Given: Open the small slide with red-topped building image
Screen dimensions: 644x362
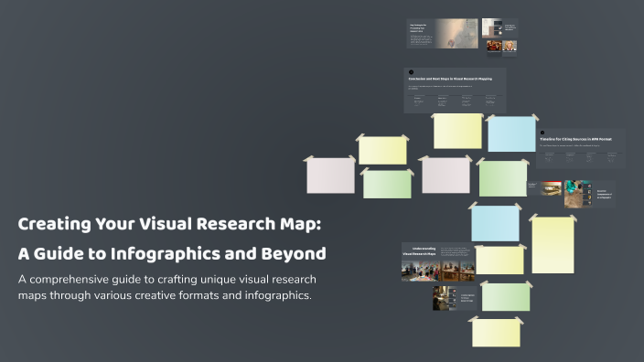Looking at the screenshot, I should (x=544, y=188).
